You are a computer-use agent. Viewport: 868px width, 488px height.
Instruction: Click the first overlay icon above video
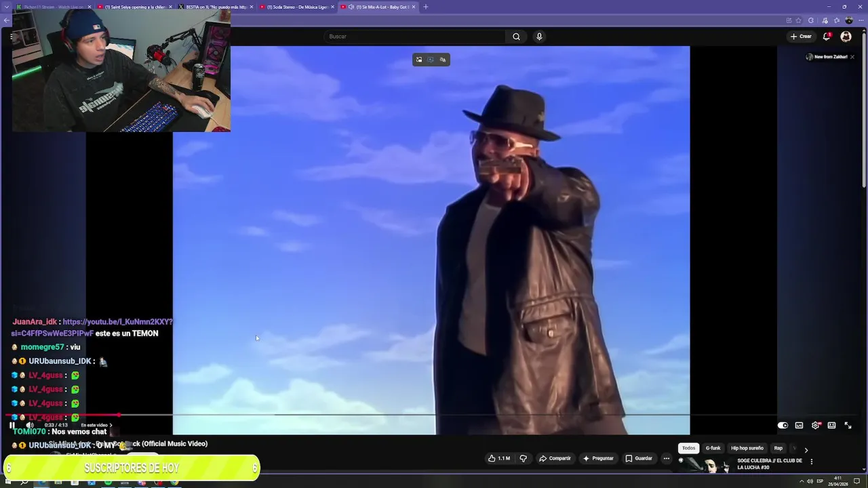(419, 60)
